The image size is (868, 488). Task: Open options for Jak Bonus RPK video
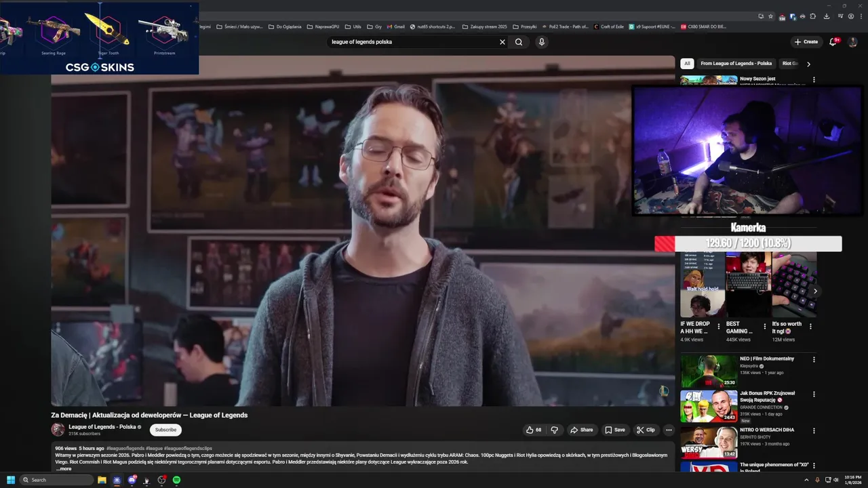point(814,394)
